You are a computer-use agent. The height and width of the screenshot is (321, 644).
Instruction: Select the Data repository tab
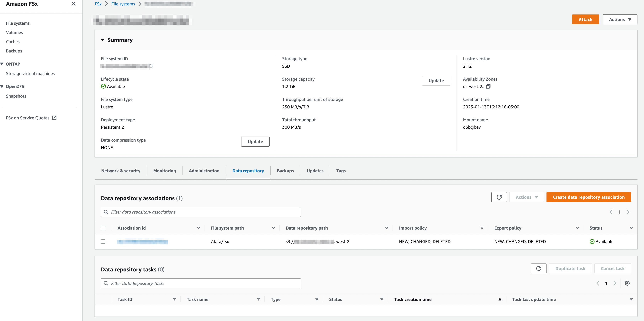[x=248, y=171]
